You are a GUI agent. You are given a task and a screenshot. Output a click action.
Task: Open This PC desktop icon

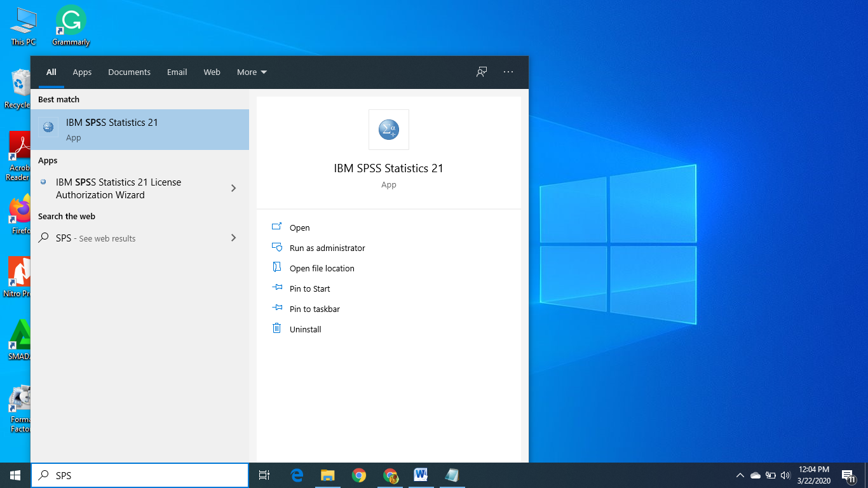(24, 25)
